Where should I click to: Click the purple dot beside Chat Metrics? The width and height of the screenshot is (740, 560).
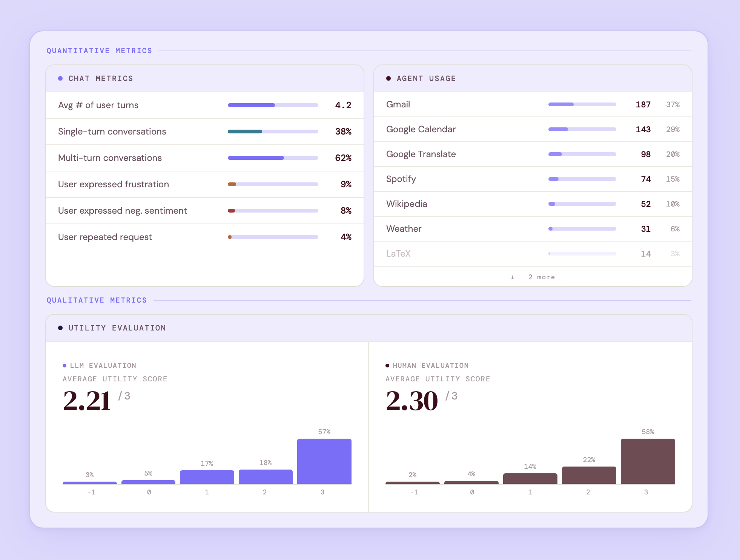60,78
